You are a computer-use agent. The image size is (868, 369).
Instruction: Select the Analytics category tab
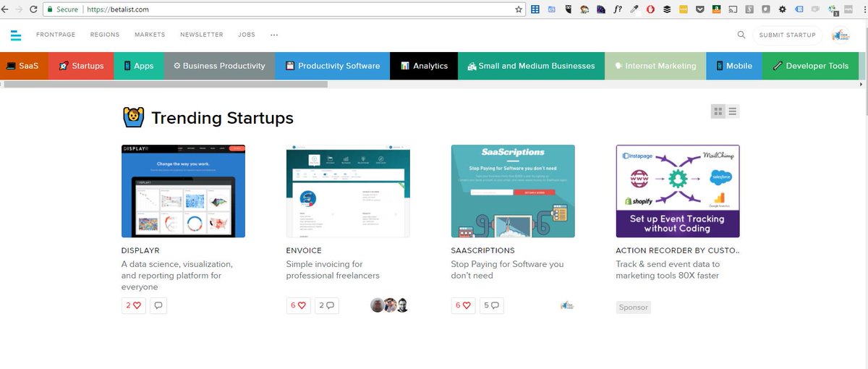pos(424,66)
